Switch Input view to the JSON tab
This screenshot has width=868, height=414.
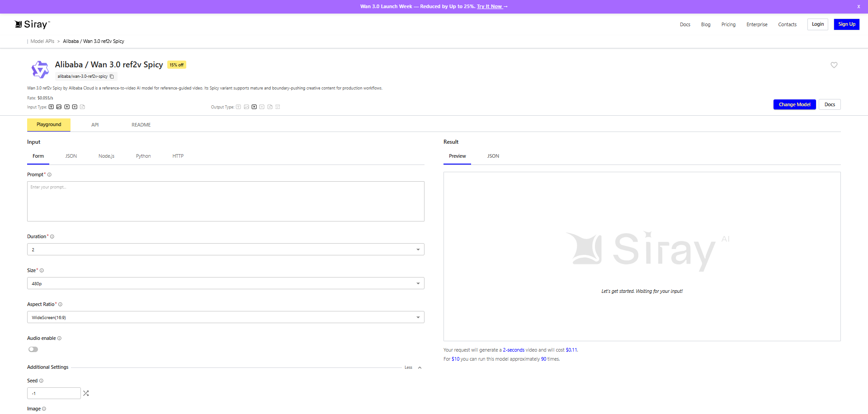tap(71, 156)
